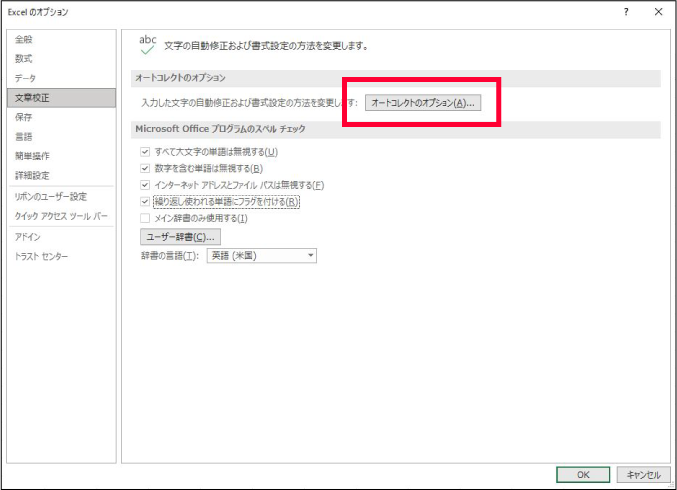
Task: Open 簡単操作 options category
Action: [32, 156]
